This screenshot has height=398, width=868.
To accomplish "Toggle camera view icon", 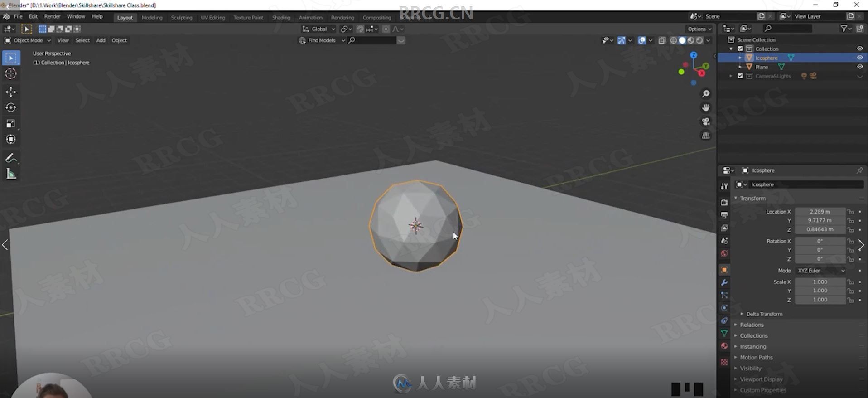I will [706, 121].
